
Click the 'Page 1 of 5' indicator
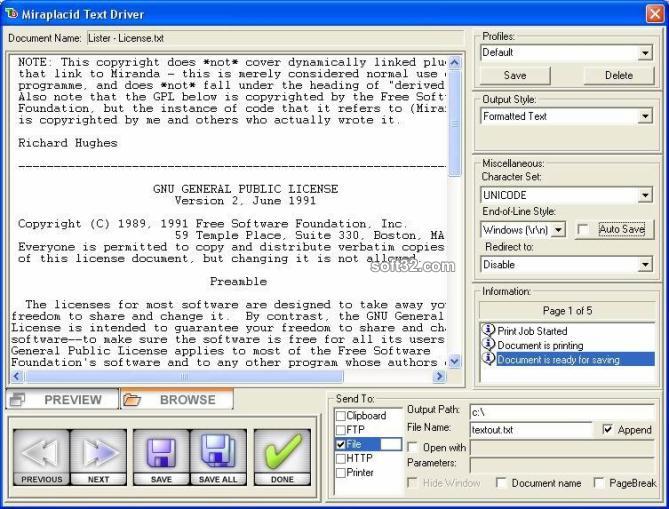[x=567, y=311]
